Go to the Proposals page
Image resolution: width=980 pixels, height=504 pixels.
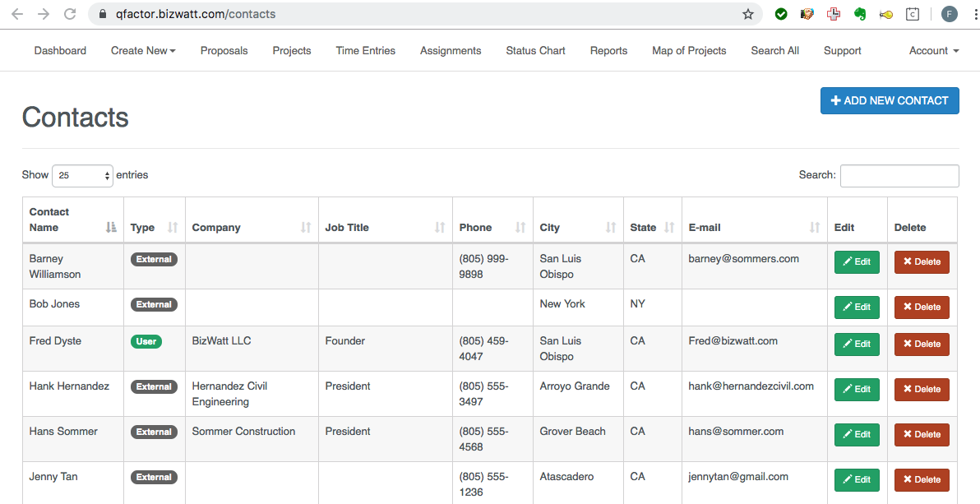coord(224,51)
